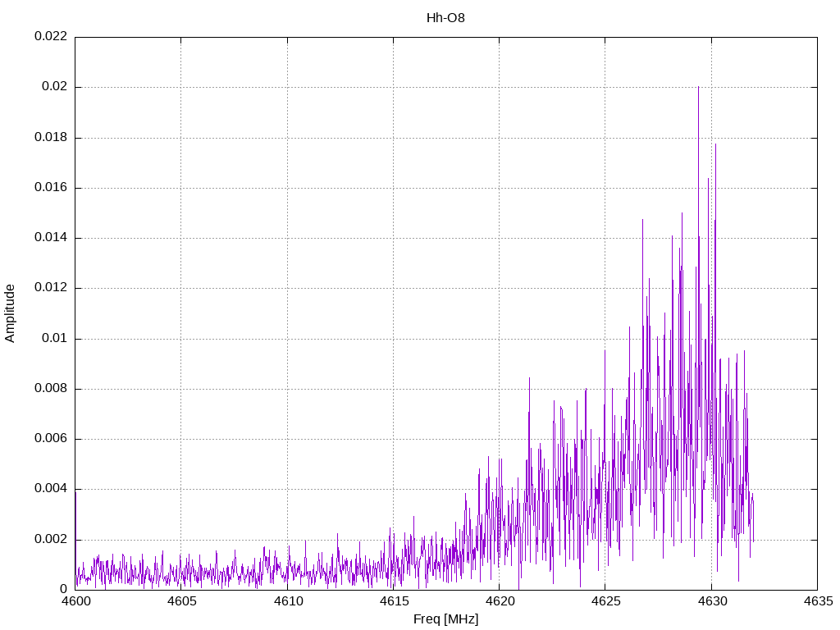Image resolution: width=840 pixels, height=630 pixels.
Task: Click the 4625 x-axis tick label
Action: click(605, 602)
